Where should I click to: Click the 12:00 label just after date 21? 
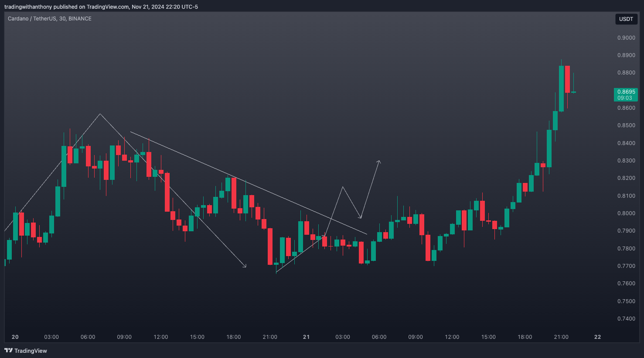452,337
